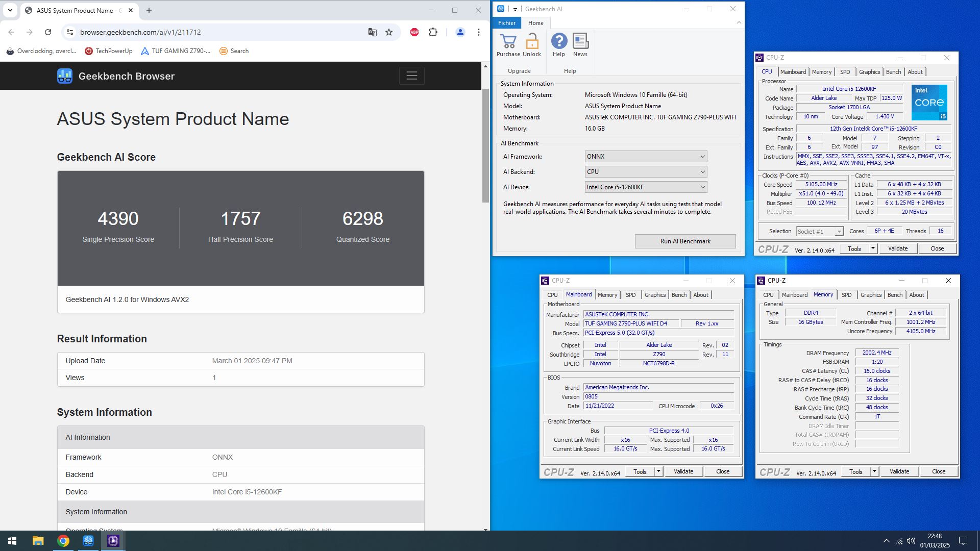Open the AI Backend CPU dropdown
Screen dimensions: 980x551
click(646, 172)
